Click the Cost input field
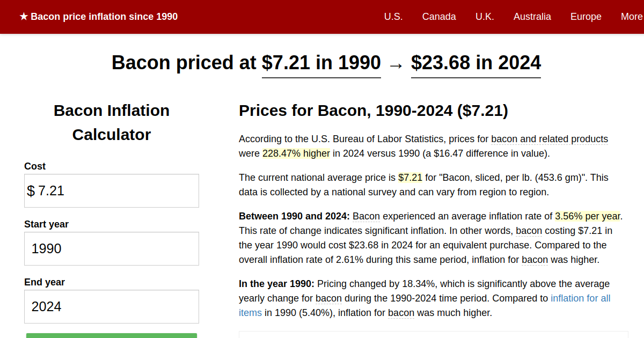This screenshot has width=644, height=338. [111, 190]
